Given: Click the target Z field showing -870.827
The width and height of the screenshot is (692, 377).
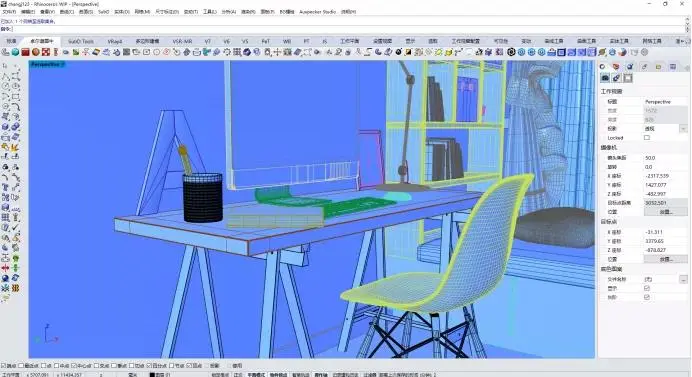Looking at the screenshot, I should pyautogui.click(x=666, y=250).
